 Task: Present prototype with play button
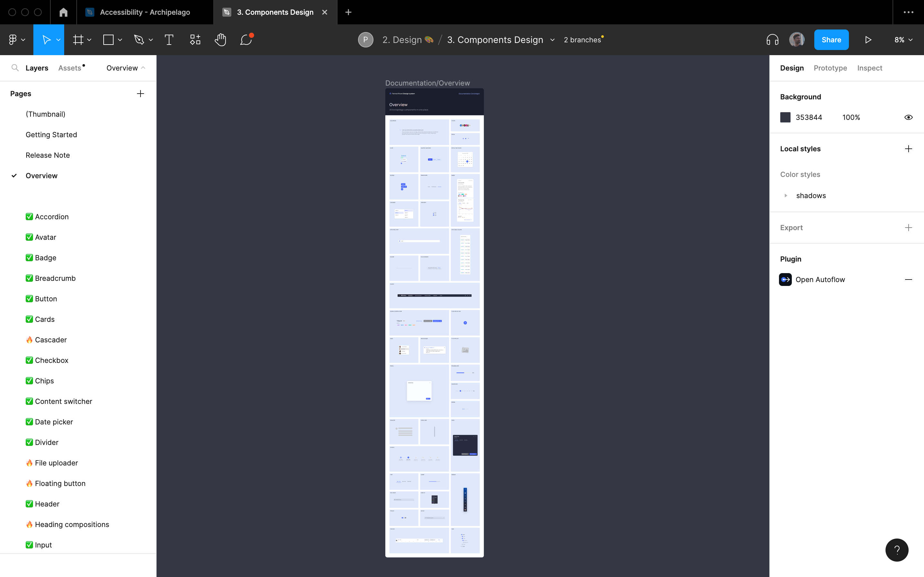868,40
